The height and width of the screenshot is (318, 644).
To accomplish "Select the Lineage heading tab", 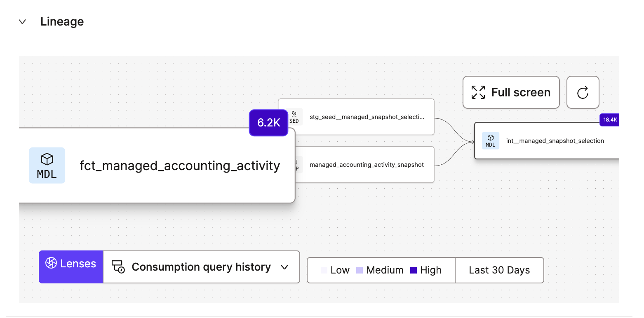I will pos(62,21).
